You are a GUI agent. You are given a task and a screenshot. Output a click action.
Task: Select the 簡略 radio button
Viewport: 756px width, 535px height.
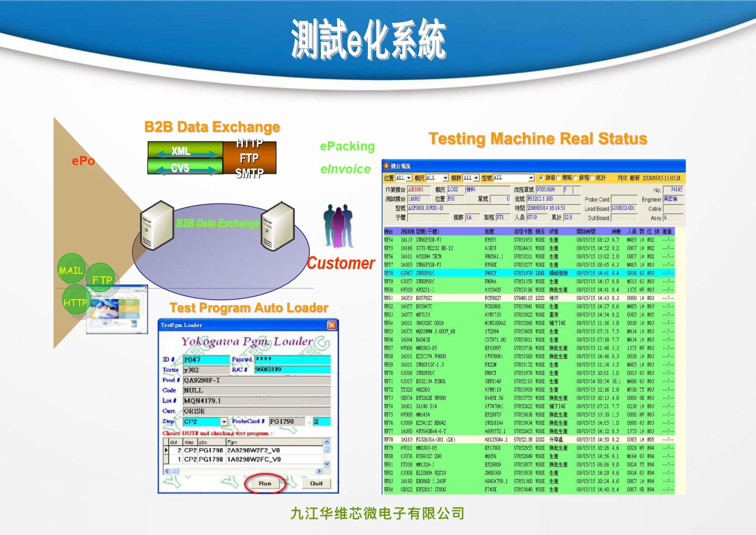click(558, 178)
